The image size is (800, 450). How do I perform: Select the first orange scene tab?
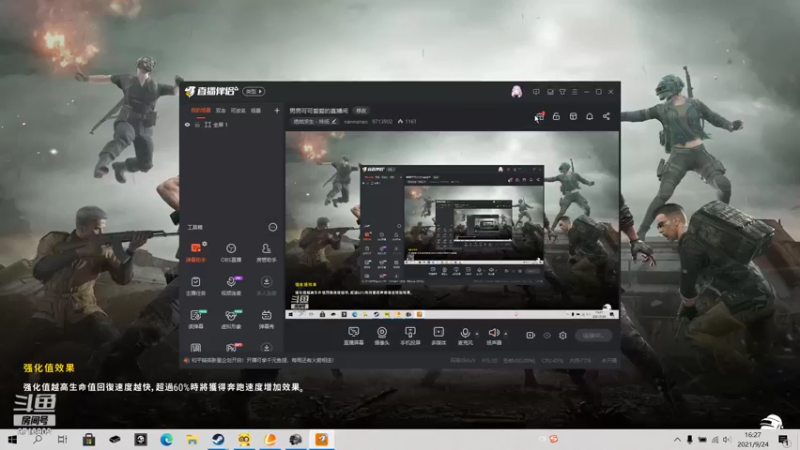[x=201, y=110]
